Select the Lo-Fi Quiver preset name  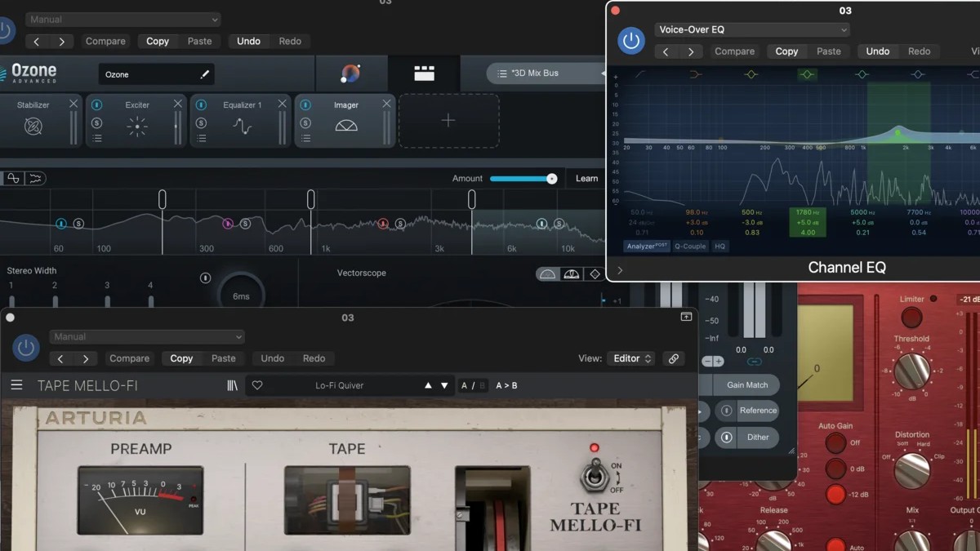339,385
